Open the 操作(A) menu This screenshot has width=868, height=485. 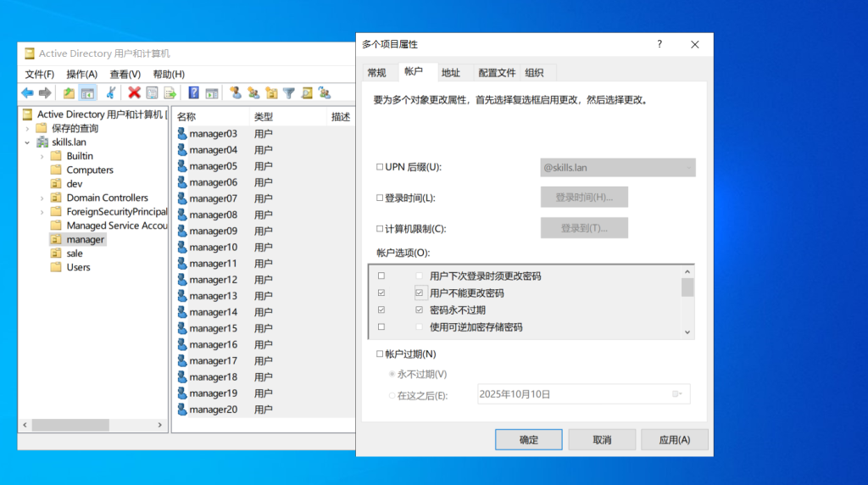click(81, 74)
